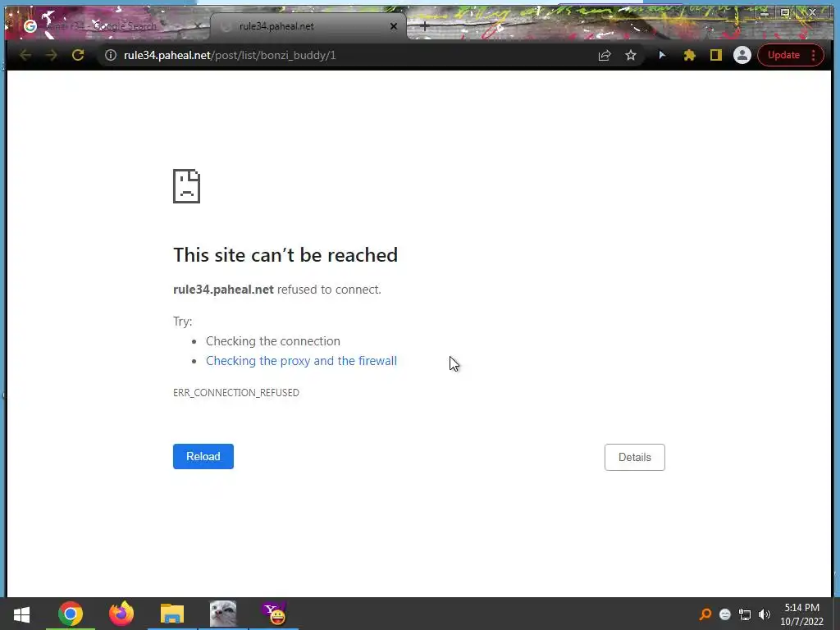Bookmark this page with star icon
Screen dimensions: 840x630
pyautogui.click(x=631, y=55)
